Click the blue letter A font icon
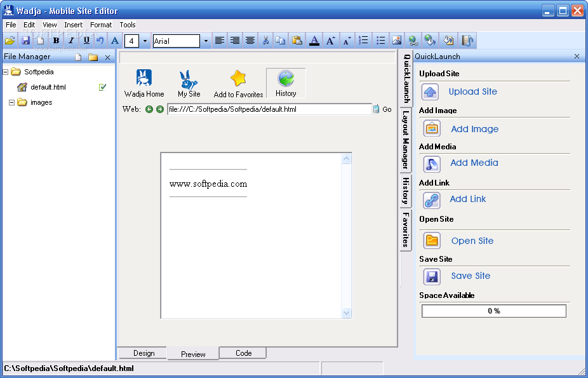This screenshot has width=588, height=378. click(115, 41)
